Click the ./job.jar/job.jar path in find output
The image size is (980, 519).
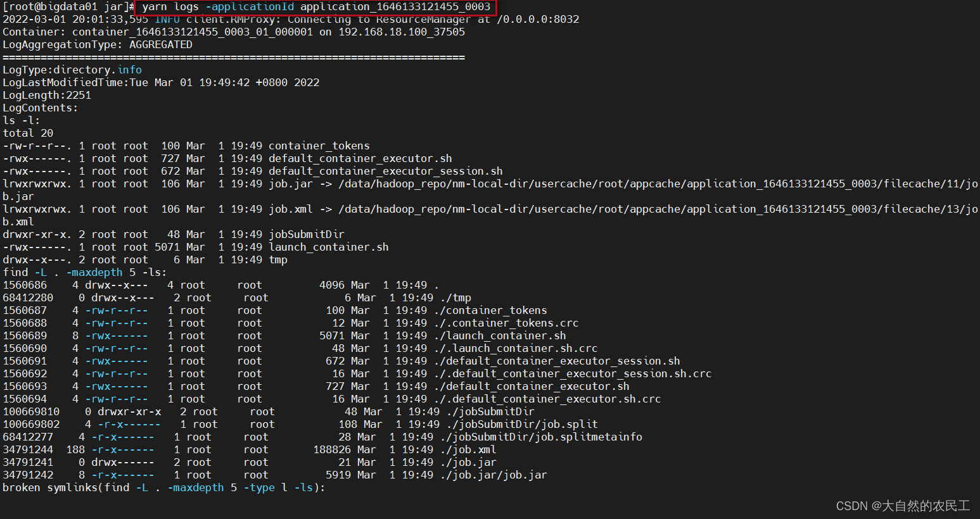coord(490,475)
